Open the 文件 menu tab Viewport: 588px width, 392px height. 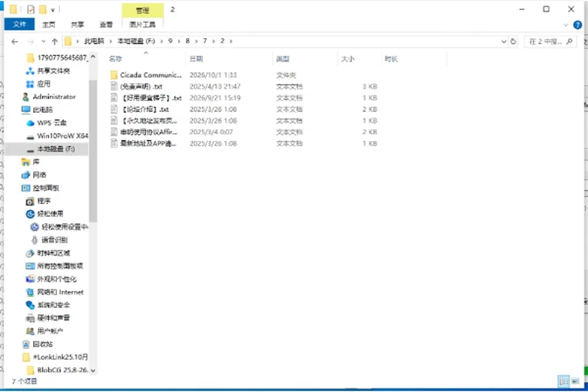[x=20, y=24]
